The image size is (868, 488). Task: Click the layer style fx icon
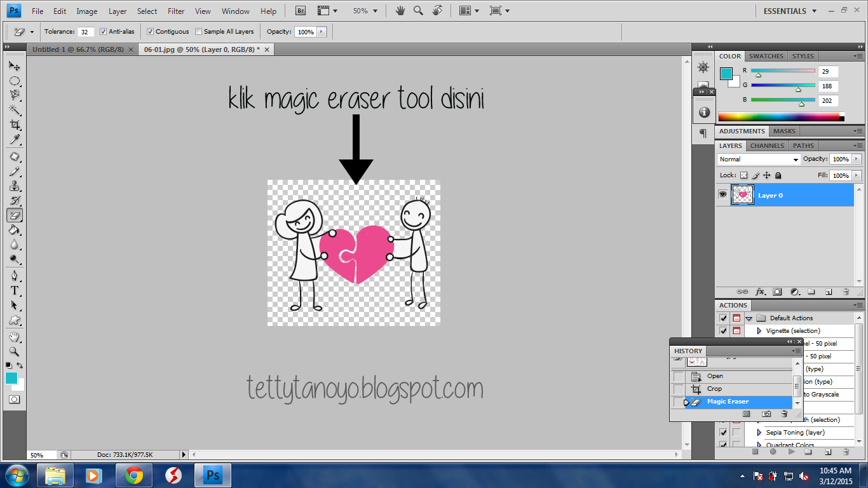760,292
